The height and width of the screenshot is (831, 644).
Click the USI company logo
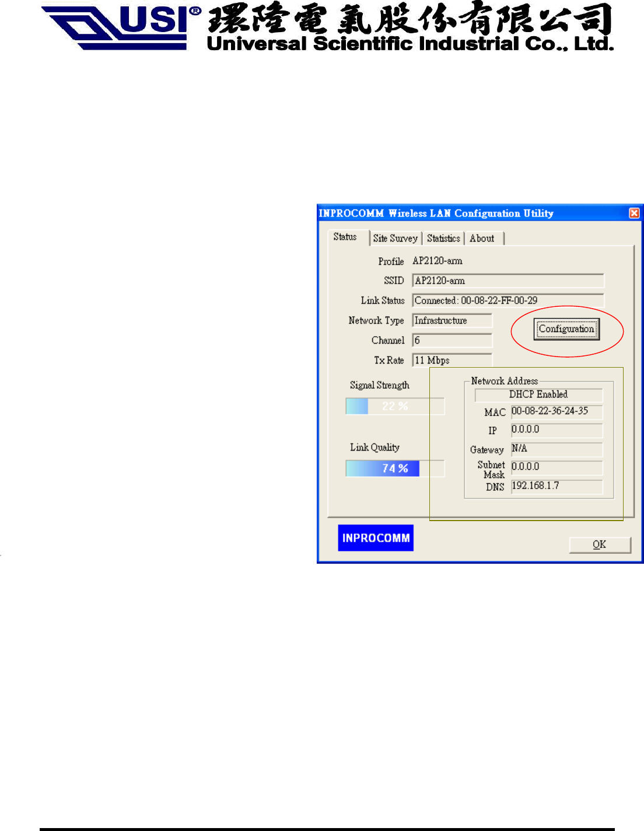(121, 28)
